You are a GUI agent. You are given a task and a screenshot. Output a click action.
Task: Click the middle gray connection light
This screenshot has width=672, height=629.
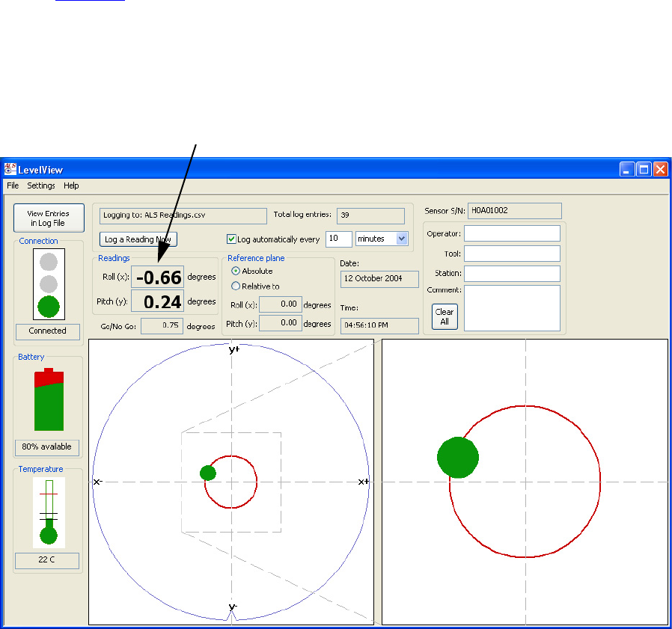tap(49, 284)
